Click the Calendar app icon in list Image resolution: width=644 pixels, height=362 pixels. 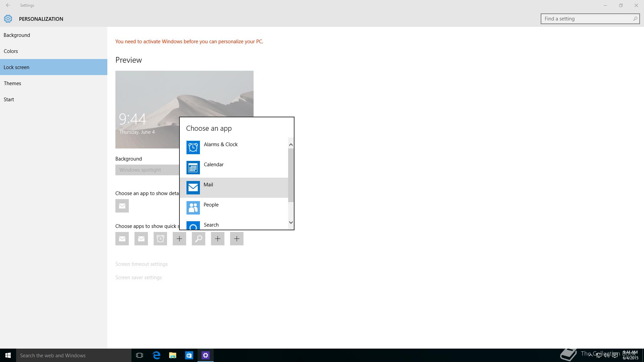click(193, 168)
